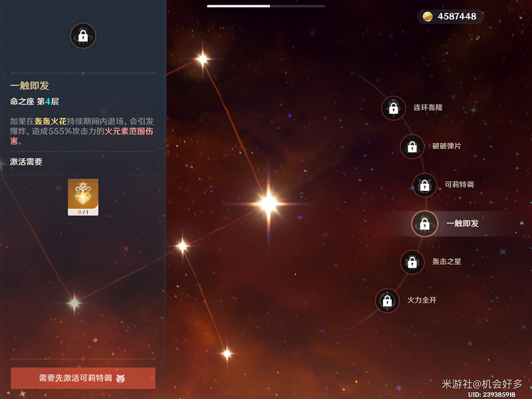Open the 轰击之星 constellation label
This screenshot has width=532, height=399.
[x=446, y=261]
